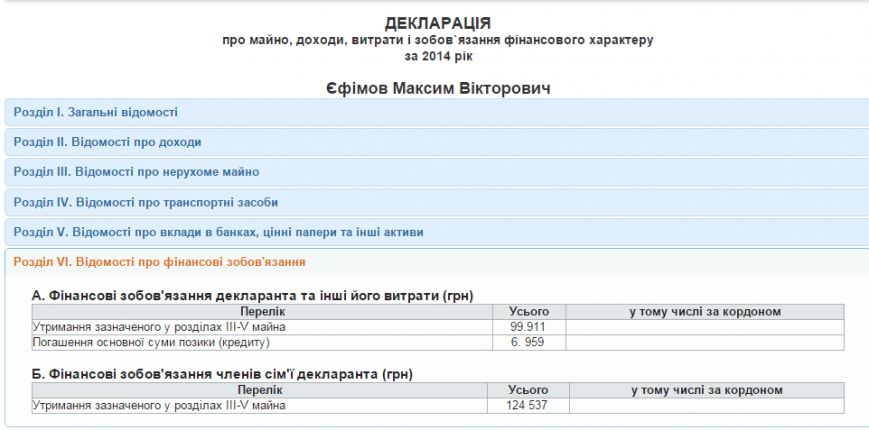Image resolution: width=869 pixels, height=430 pixels.
Task: Click row 'Погашення основної суми позики (кредиту)'
Action: click(x=438, y=342)
